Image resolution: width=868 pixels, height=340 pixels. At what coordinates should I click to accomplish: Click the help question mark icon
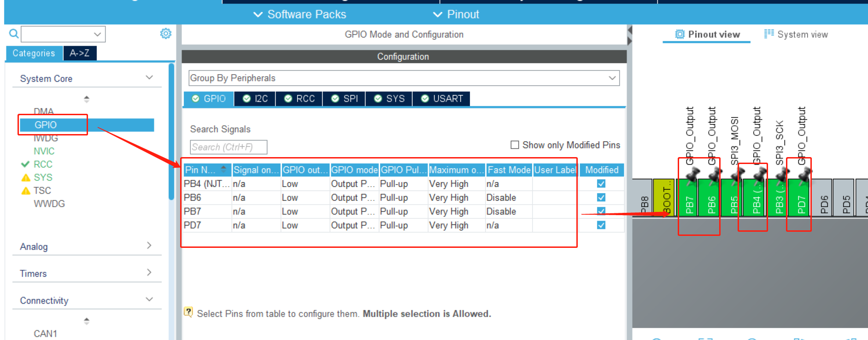188,312
